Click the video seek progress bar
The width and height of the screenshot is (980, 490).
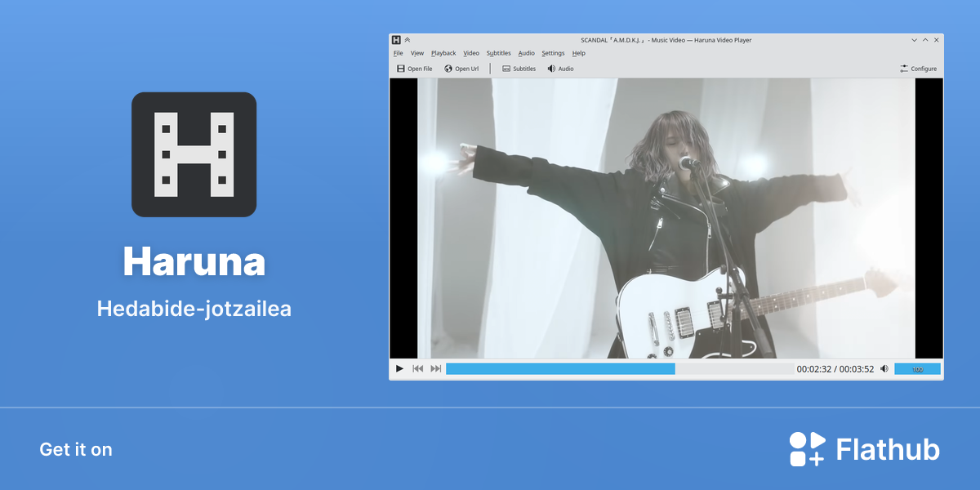pos(620,369)
